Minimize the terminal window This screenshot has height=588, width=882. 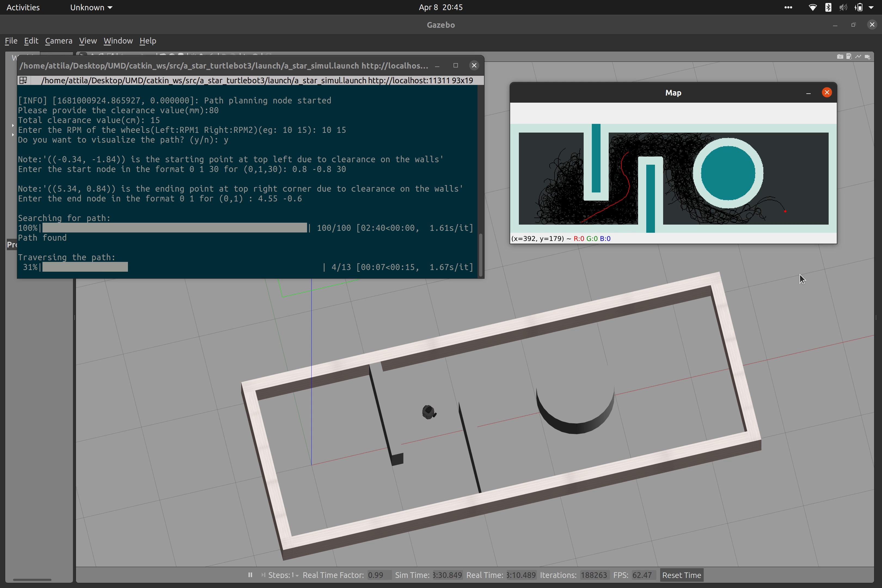(x=437, y=66)
